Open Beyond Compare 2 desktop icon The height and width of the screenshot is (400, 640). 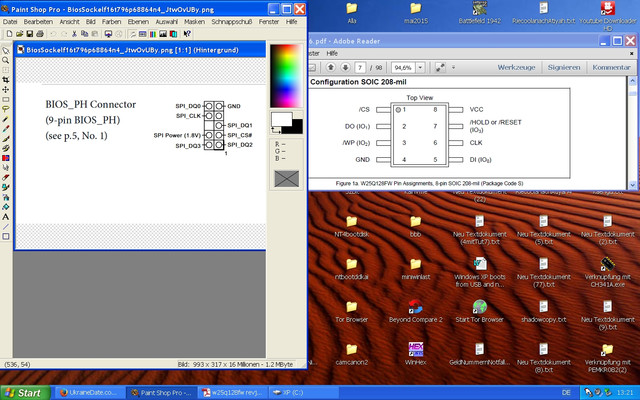pos(416,311)
